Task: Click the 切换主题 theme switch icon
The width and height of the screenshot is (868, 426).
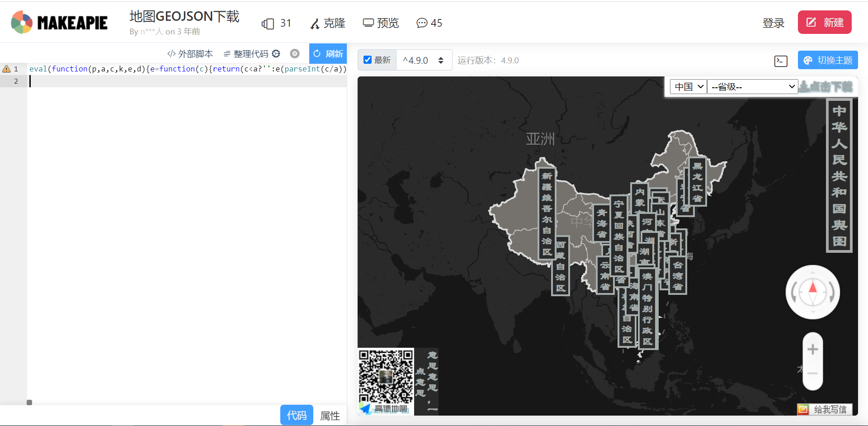Action: pyautogui.click(x=809, y=60)
